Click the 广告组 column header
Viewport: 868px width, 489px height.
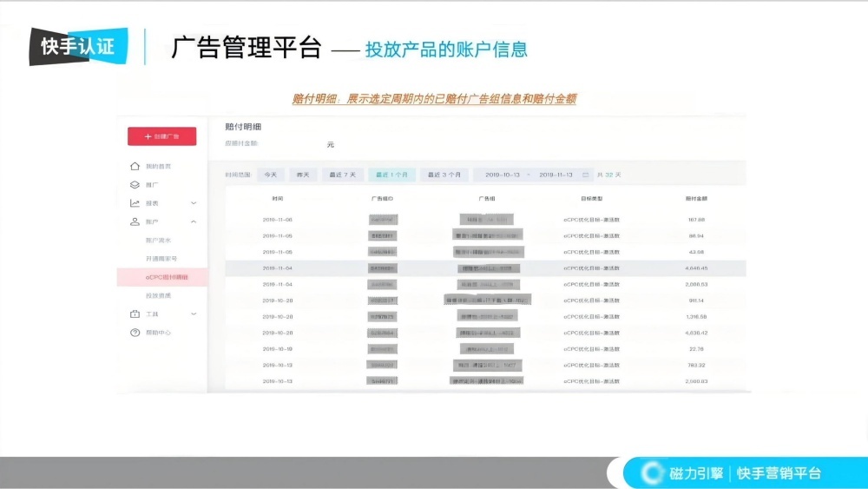[x=487, y=198]
